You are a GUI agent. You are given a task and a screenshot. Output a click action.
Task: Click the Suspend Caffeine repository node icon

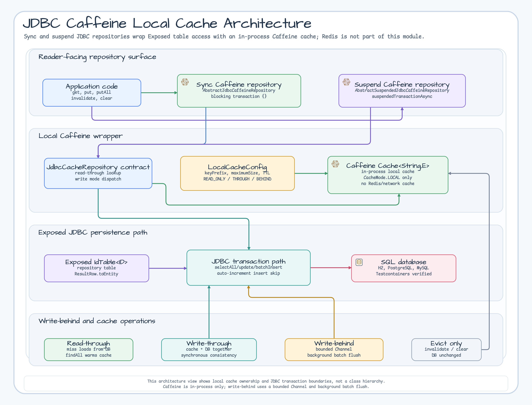point(346,82)
